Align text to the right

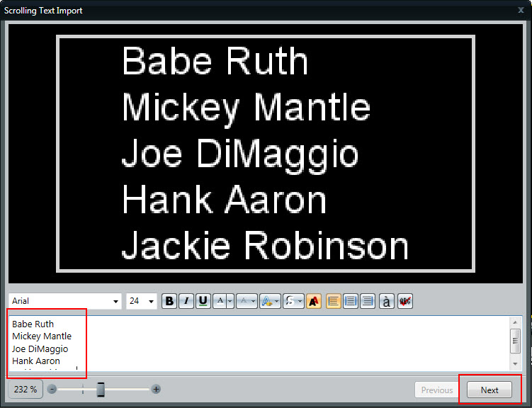point(368,301)
